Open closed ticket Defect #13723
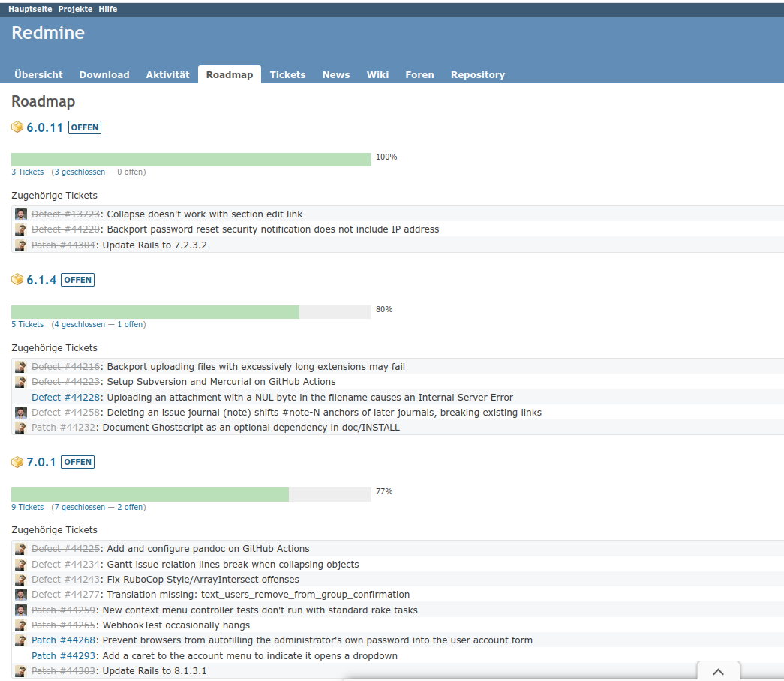Viewport: 784px width, 681px height. click(x=66, y=214)
